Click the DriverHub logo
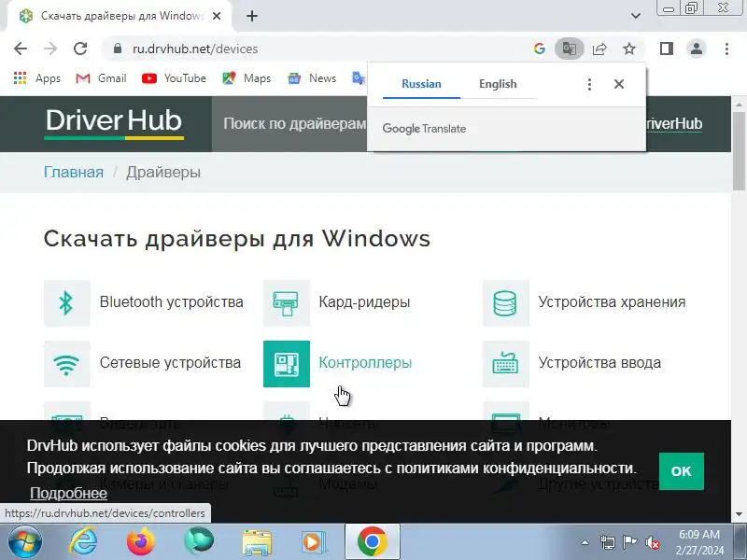Viewport: 747px width, 560px height. [113, 123]
